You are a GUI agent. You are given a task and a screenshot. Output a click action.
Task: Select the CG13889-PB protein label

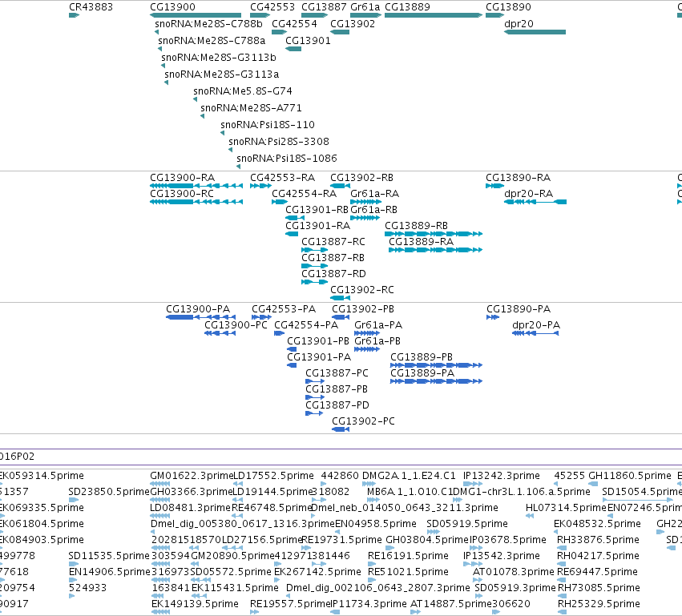click(x=422, y=357)
